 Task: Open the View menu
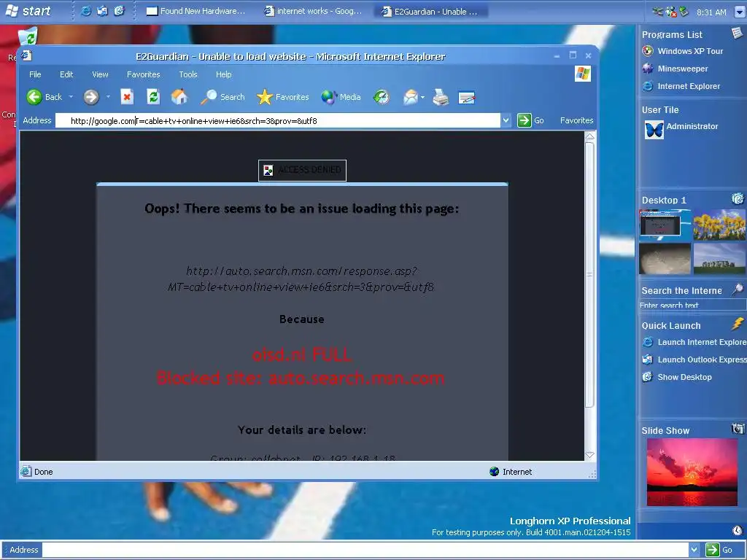pyautogui.click(x=100, y=74)
